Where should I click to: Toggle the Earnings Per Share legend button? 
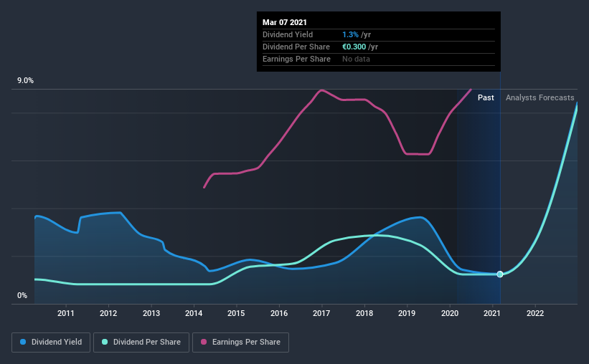pyautogui.click(x=241, y=343)
